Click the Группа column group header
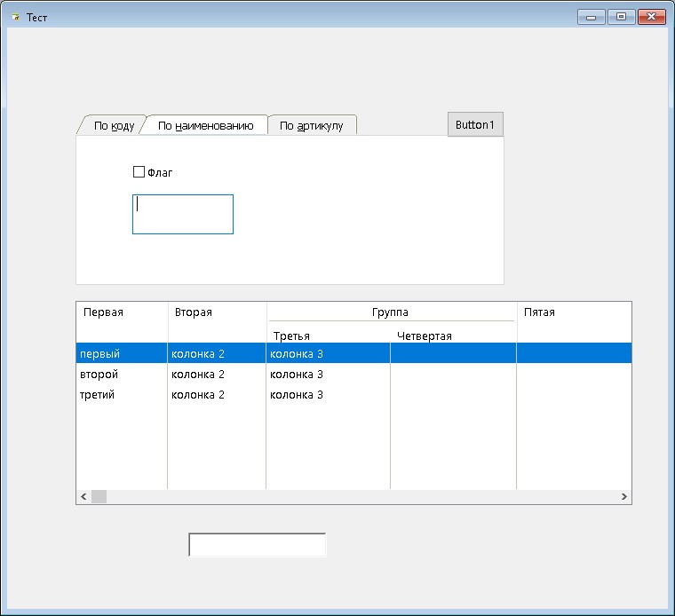Screen dimensions: 675x616 pyautogui.click(x=390, y=312)
